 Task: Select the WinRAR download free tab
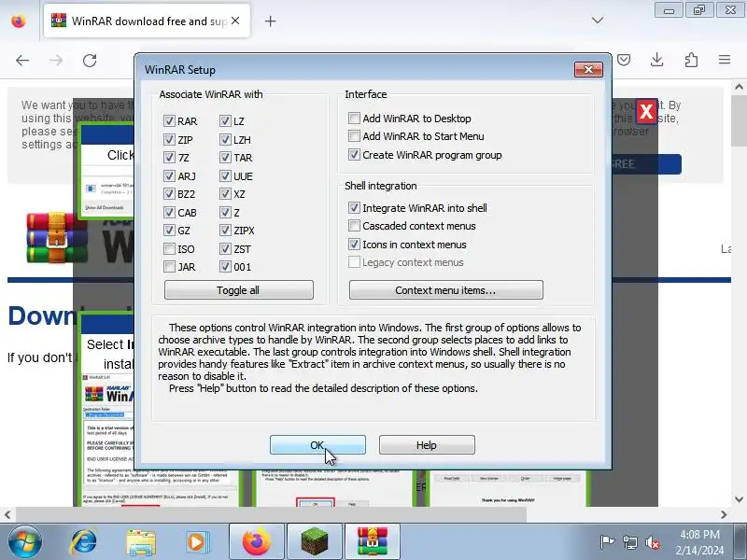pos(147,21)
